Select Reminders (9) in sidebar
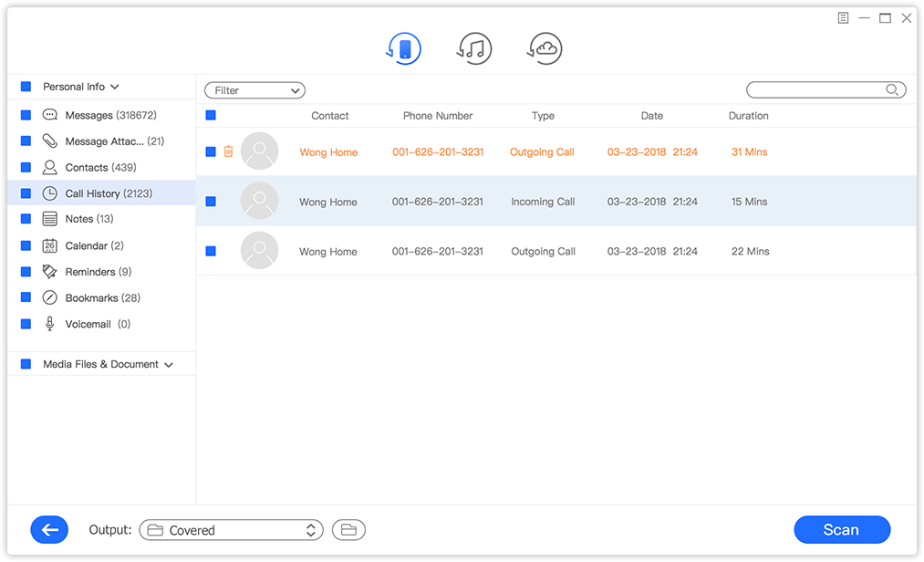The height and width of the screenshot is (562, 924). pos(99,272)
